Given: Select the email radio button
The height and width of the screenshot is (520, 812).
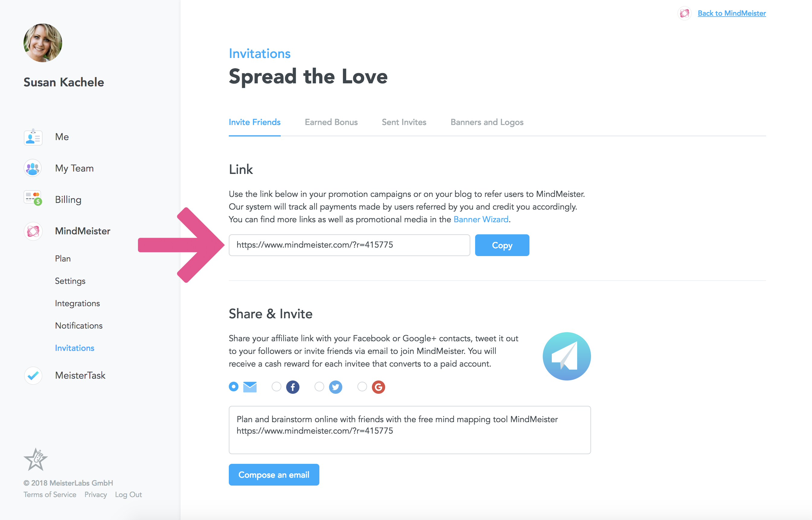Looking at the screenshot, I should [x=233, y=387].
